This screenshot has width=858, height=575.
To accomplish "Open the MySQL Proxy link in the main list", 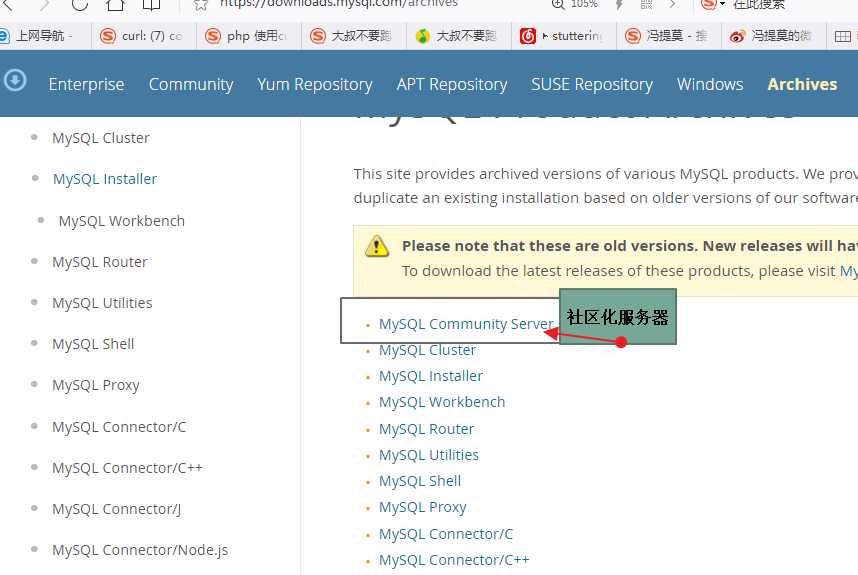I will [x=422, y=508].
